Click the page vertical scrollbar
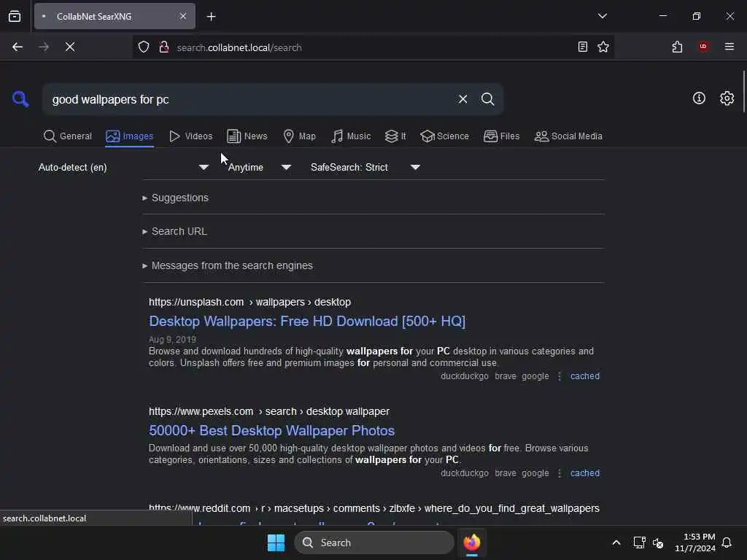Viewport: 747px width, 560px height. point(743,91)
